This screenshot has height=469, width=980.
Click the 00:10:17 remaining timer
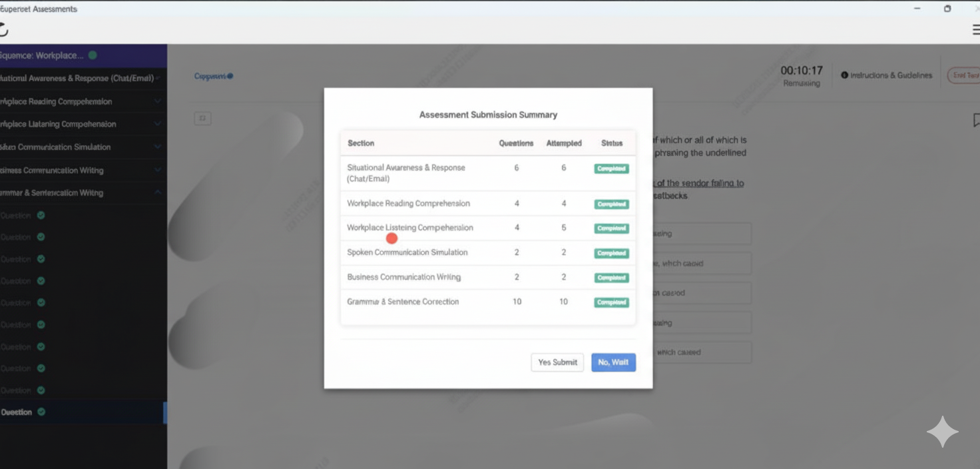802,70
